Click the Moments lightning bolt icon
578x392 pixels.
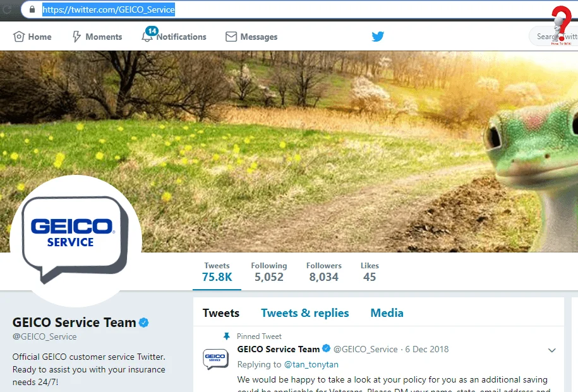[x=76, y=37]
